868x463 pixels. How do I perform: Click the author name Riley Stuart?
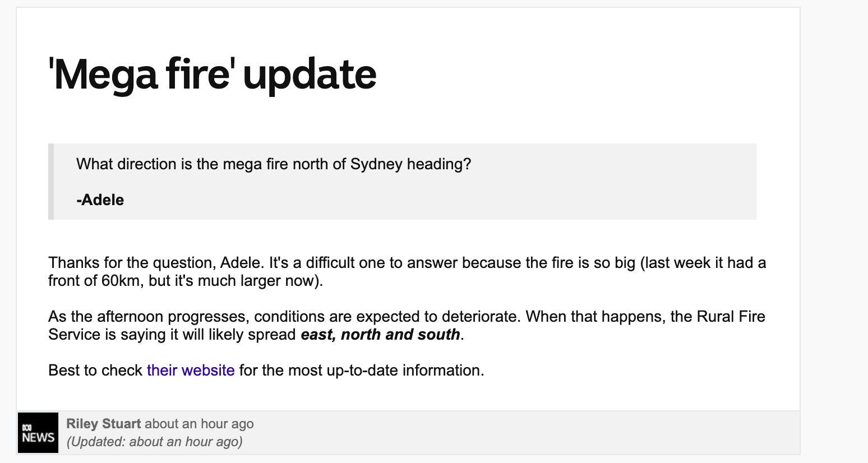pos(104,424)
